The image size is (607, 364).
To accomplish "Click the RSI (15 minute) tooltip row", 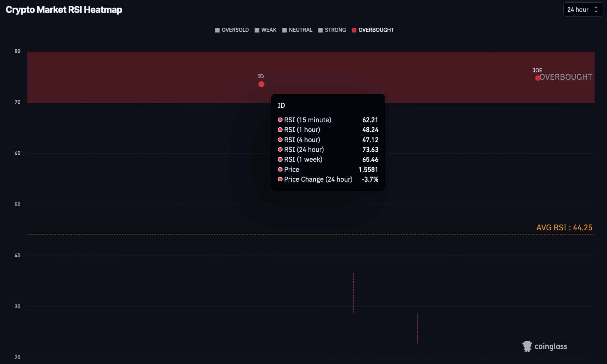I will coord(328,120).
